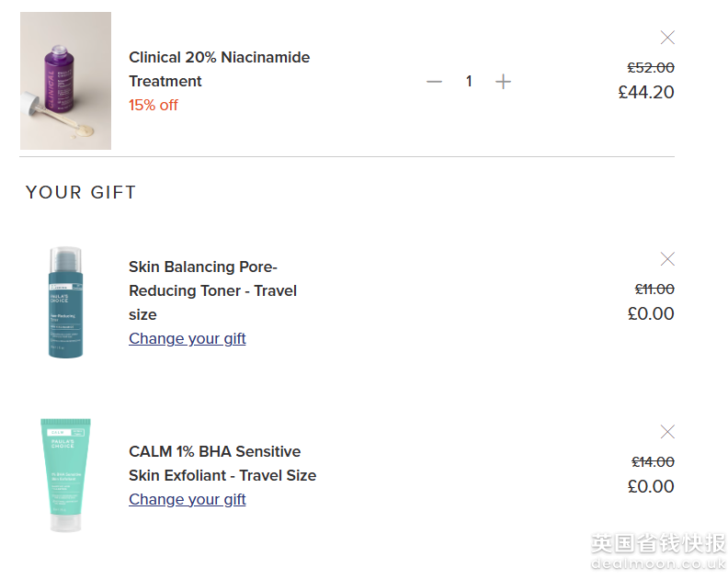Open Skin Balancing Pore-Reducing Toner title

click(x=212, y=290)
